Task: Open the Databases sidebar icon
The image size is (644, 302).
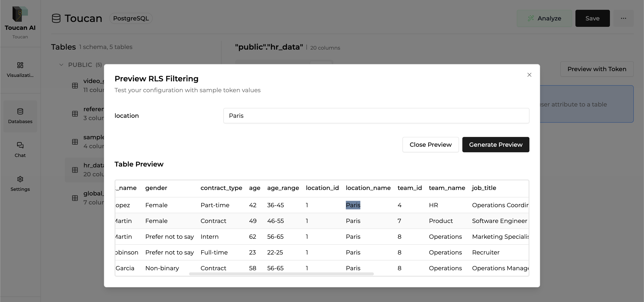Action: 20,112
